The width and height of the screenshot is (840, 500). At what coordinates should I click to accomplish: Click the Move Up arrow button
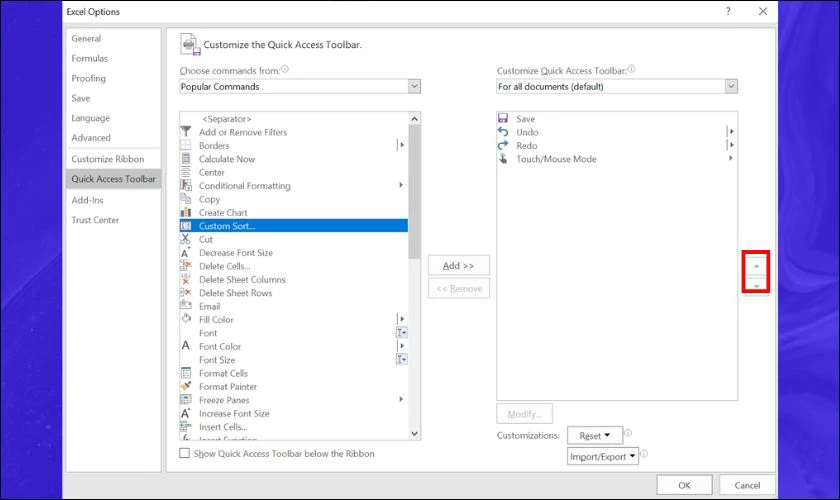(756, 266)
